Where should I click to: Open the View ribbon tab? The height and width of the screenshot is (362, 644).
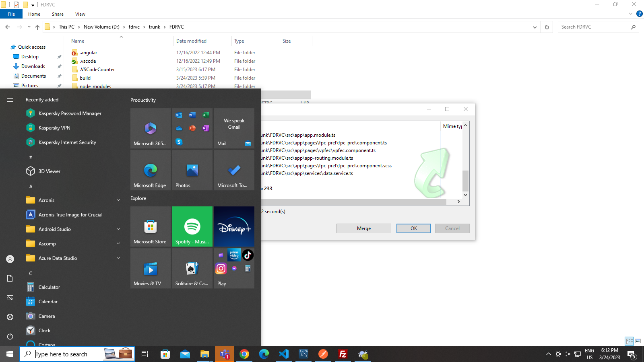80,14
